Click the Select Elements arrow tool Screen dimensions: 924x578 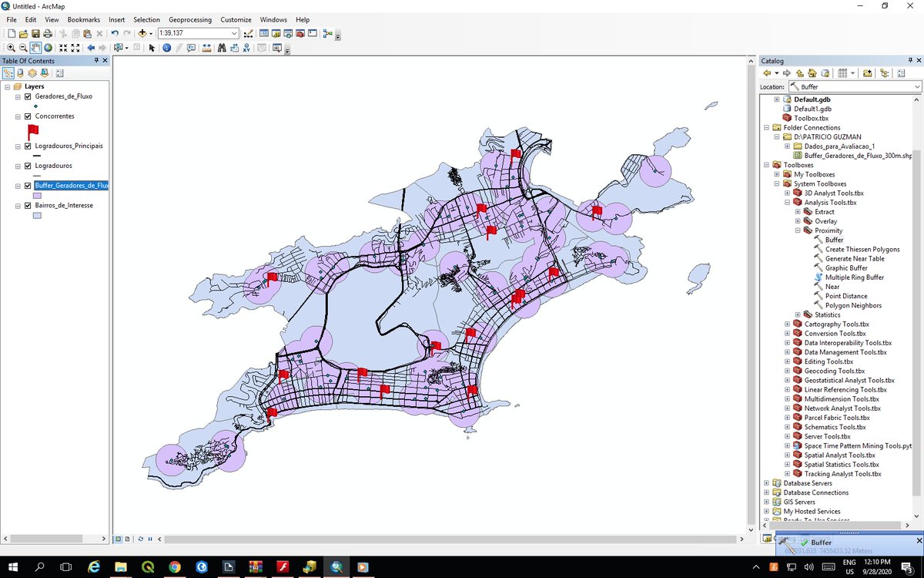(152, 48)
